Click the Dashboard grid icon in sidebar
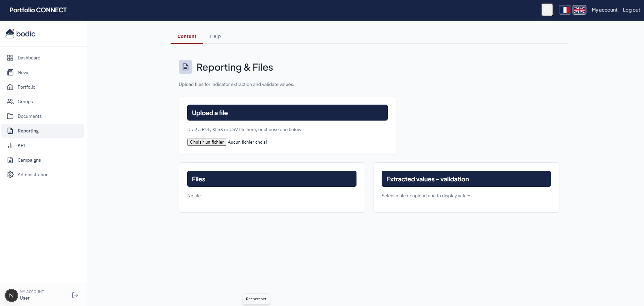The width and height of the screenshot is (644, 306). pos(10,58)
